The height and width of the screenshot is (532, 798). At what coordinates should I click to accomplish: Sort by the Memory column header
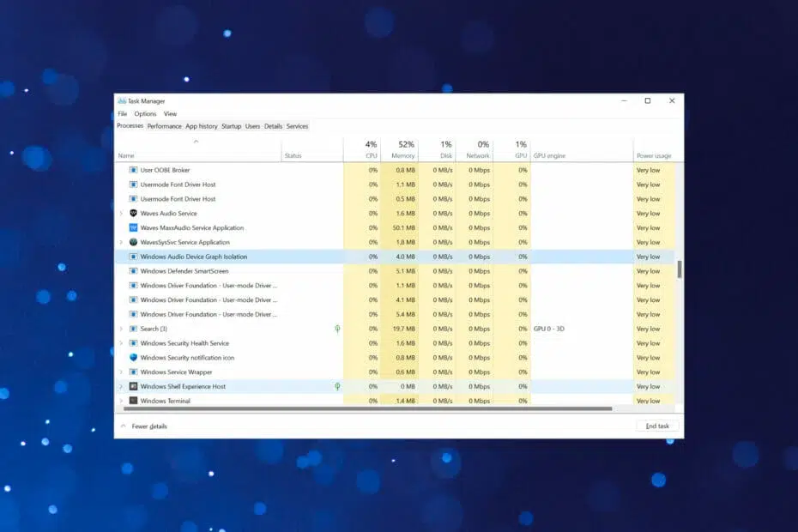[400, 149]
